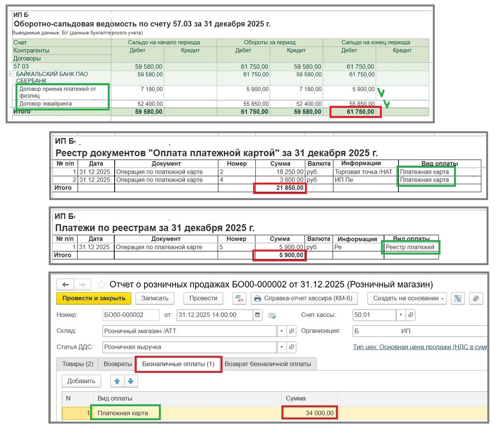Open the Тип цен: Основная цена продажи link
504x433 pixels.
pos(420,347)
